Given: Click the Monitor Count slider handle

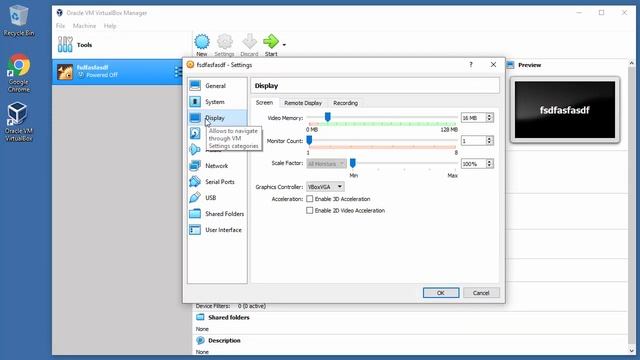Looking at the screenshot, I should point(309,140).
